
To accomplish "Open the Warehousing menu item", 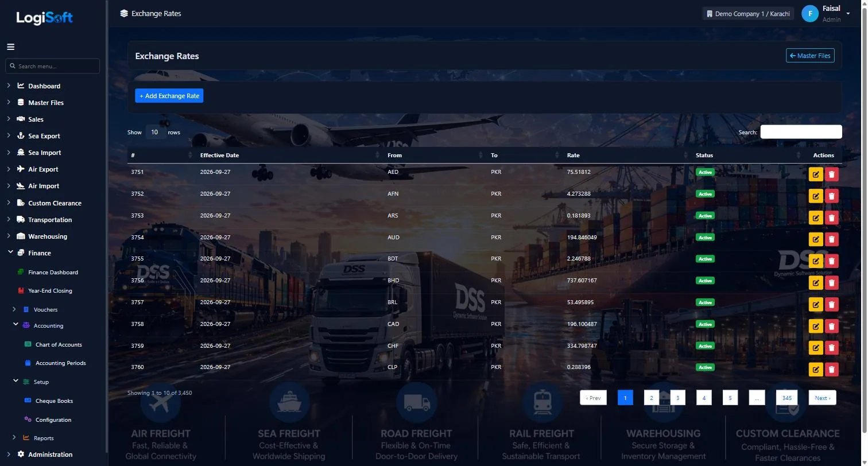I will 47,236.
